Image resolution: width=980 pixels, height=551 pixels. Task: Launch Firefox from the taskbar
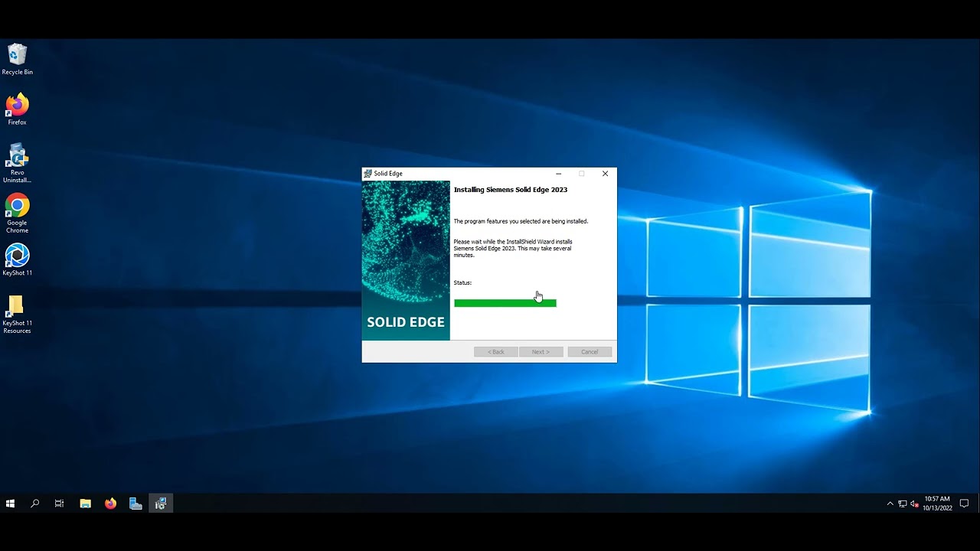110,504
